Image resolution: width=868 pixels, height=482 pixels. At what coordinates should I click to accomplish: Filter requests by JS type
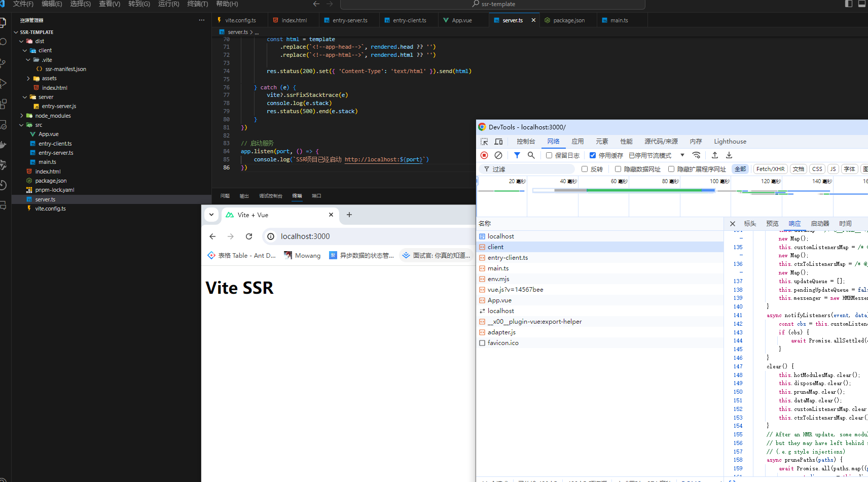pyautogui.click(x=833, y=169)
